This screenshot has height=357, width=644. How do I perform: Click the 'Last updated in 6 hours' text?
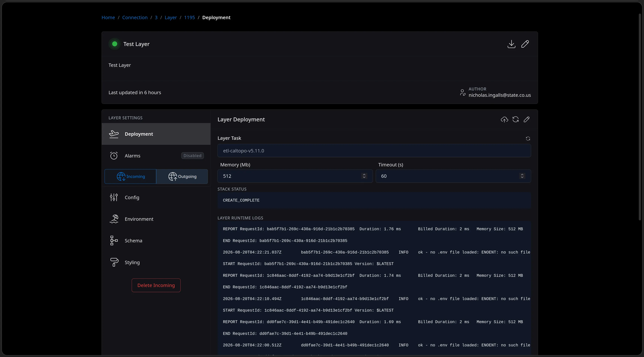135,92
